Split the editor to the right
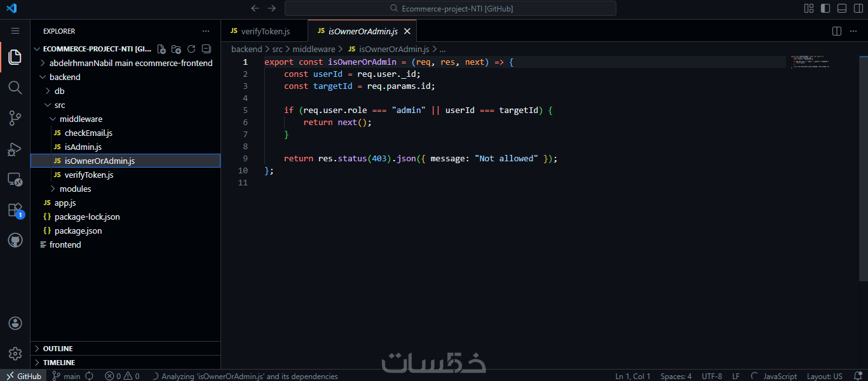 tap(837, 31)
